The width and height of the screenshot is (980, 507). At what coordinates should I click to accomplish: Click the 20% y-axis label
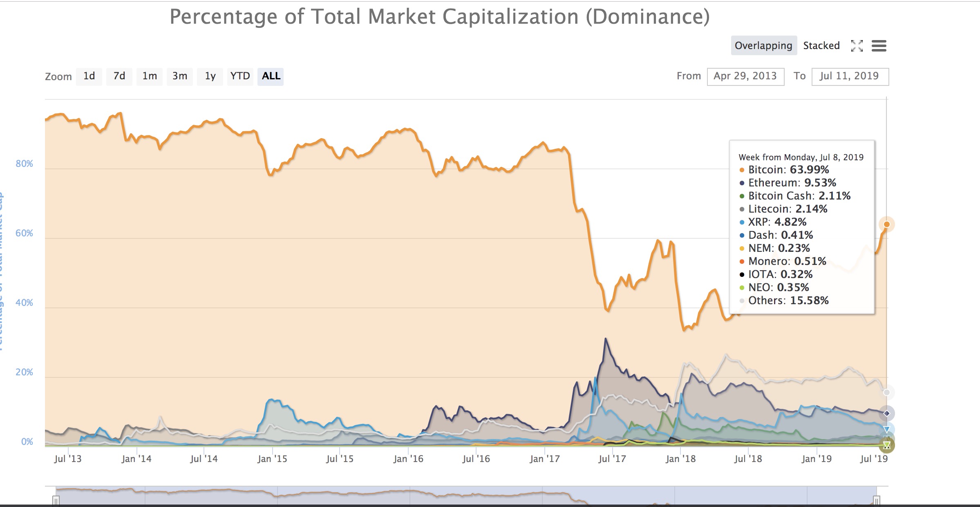pos(24,372)
